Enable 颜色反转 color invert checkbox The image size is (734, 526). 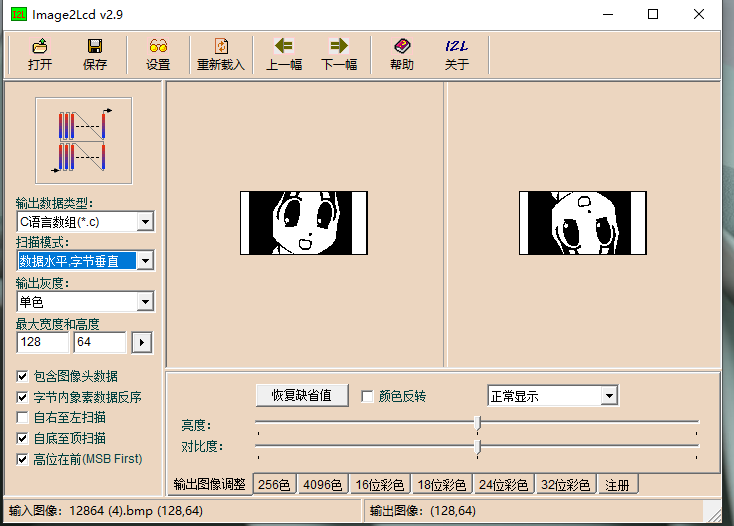[367, 397]
